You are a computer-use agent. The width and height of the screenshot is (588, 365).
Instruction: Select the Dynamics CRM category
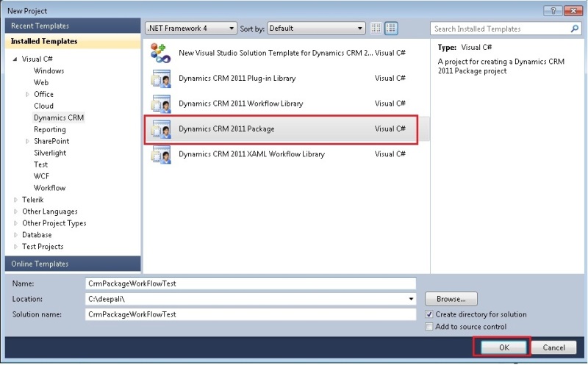(x=59, y=118)
